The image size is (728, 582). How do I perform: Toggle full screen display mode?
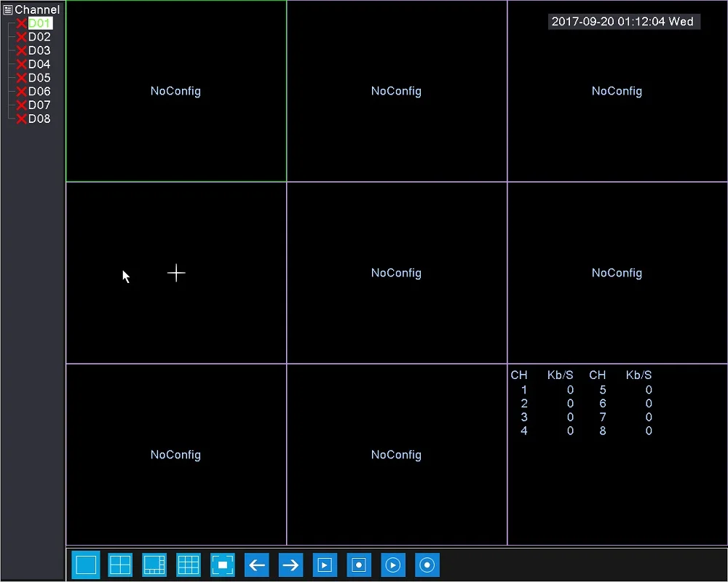click(222, 565)
